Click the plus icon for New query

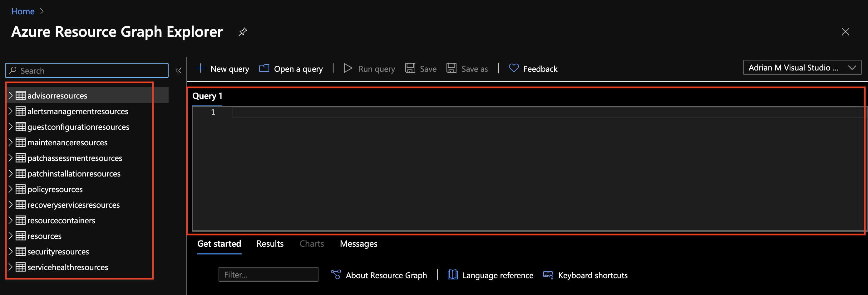(200, 68)
